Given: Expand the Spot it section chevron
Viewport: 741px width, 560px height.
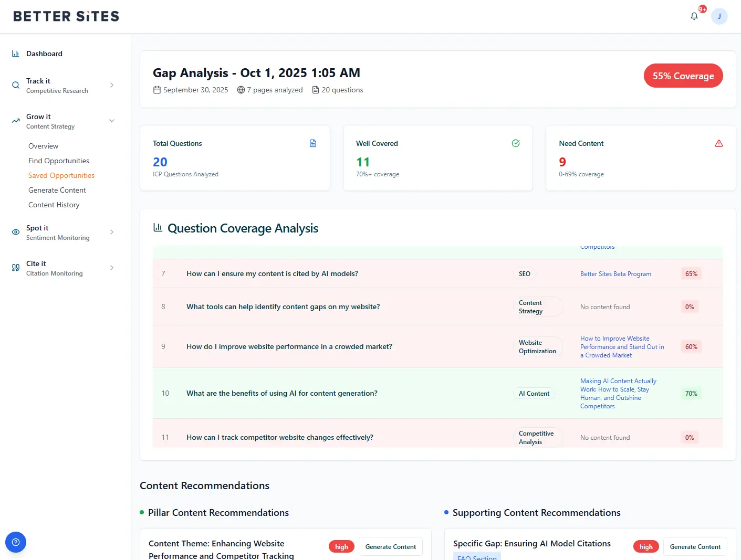Looking at the screenshot, I should point(112,232).
